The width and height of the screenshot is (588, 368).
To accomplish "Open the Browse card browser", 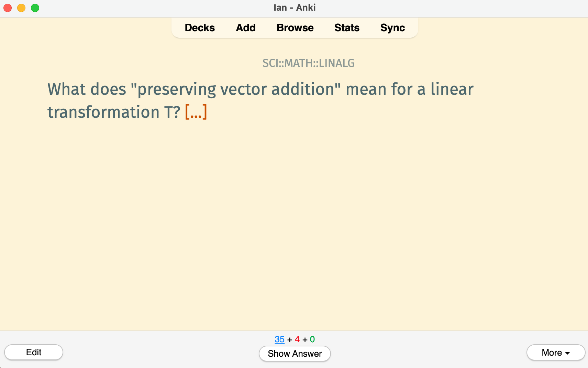I will (295, 28).
